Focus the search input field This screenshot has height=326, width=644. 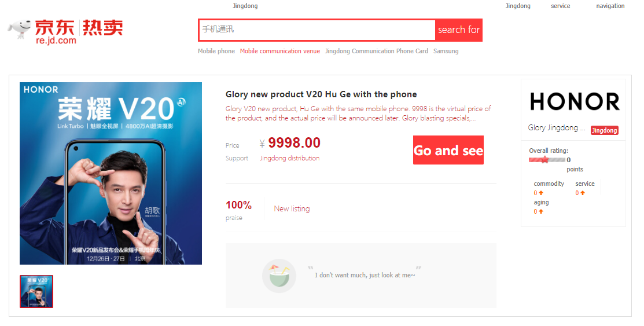[317, 30]
